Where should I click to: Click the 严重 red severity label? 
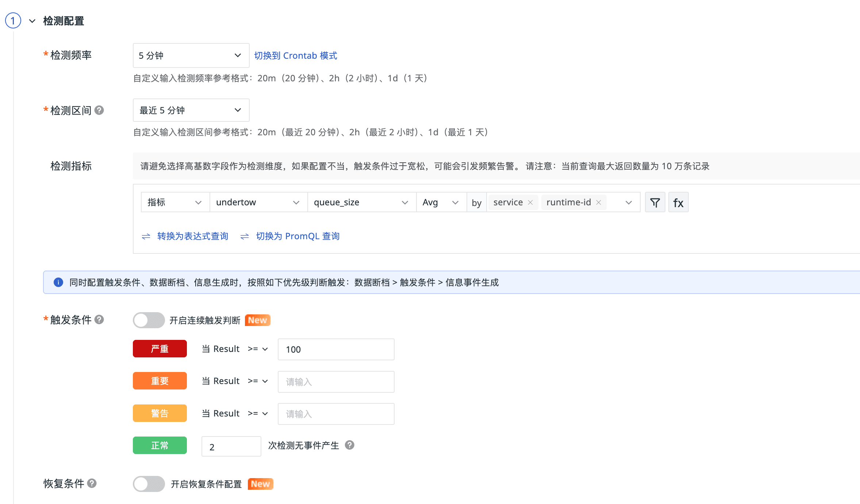tap(160, 349)
